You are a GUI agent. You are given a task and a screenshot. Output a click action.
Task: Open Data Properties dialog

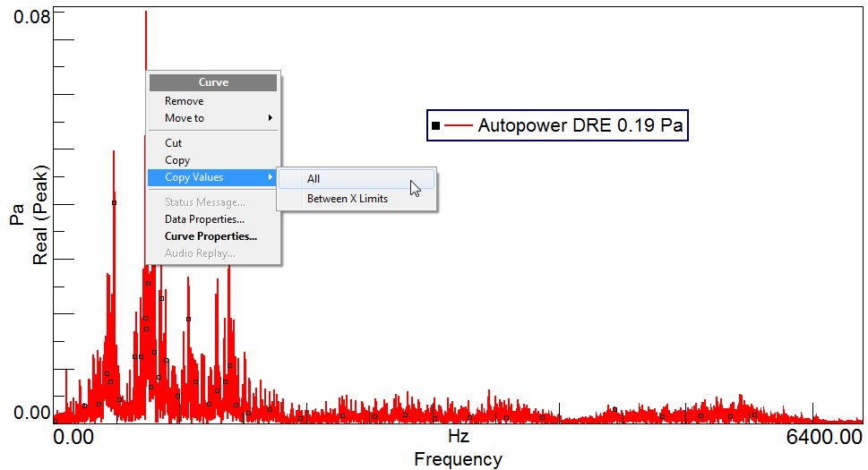[x=204, y=219]
